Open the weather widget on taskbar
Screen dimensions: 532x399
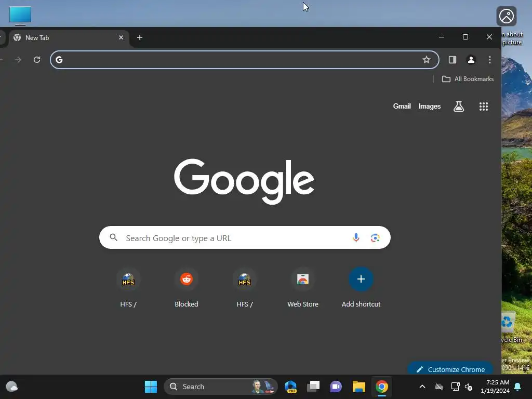12,387
